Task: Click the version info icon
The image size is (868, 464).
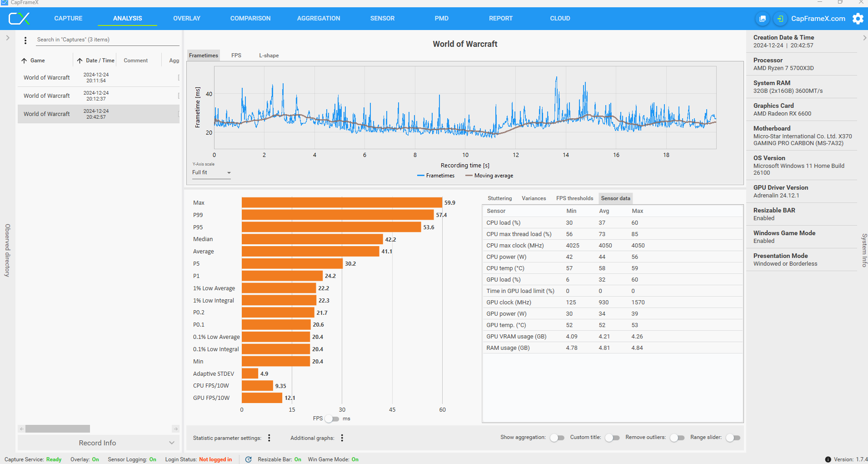Action: coord(828,459)
